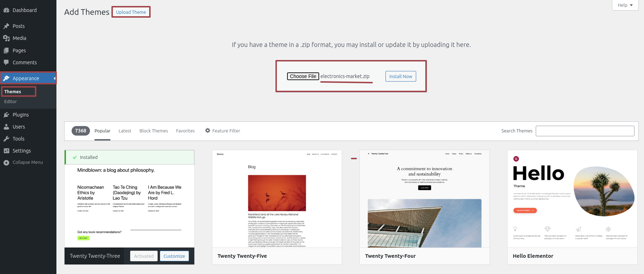
Task: Click Customize on Twenty Twenty-Three
Action: click(x=174, y=256)
